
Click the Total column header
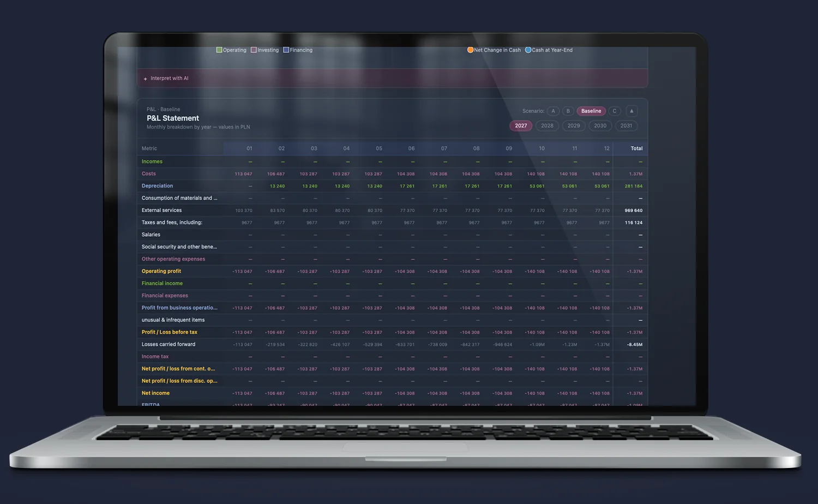636,148
